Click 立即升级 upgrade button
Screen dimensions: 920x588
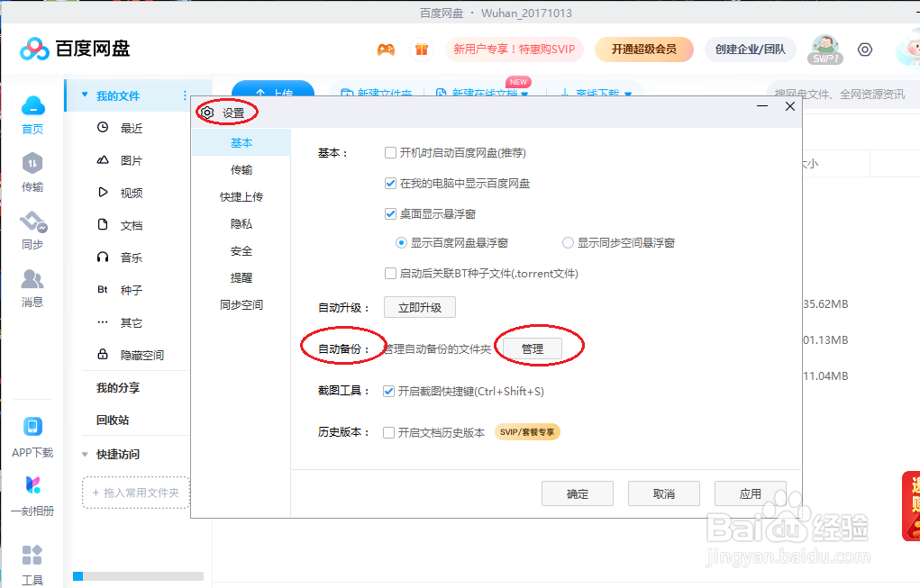click(420, 308)
